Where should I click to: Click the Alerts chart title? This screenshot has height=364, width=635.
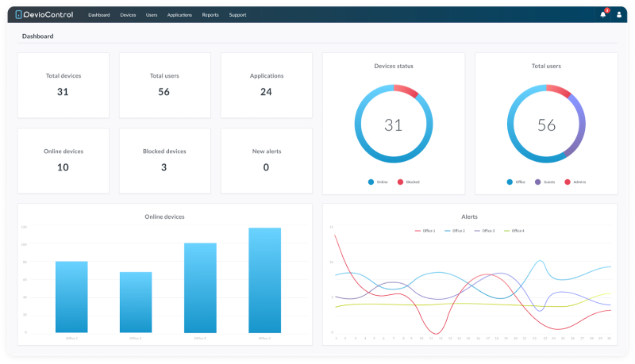pyautogui.click(x=469, y=216)
